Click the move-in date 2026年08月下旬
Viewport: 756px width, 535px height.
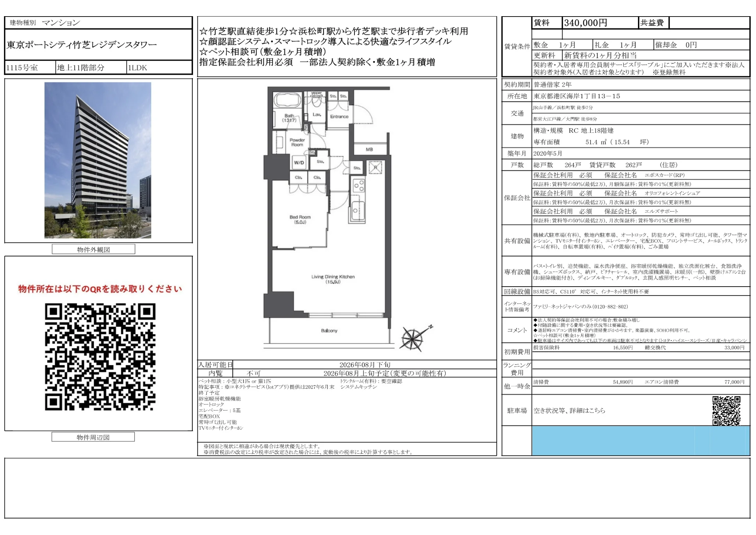[x=365, y=365]
